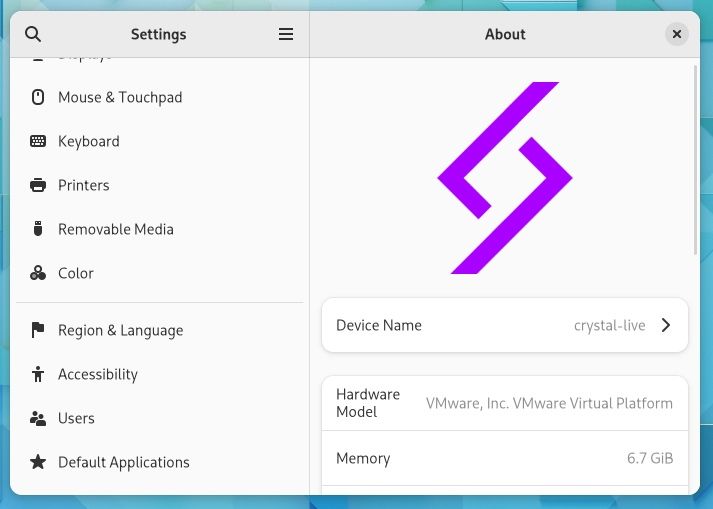Open the Mouse & Touchpad panel
The height and width of the screenshot is (509, 713).
click(120, 97)
